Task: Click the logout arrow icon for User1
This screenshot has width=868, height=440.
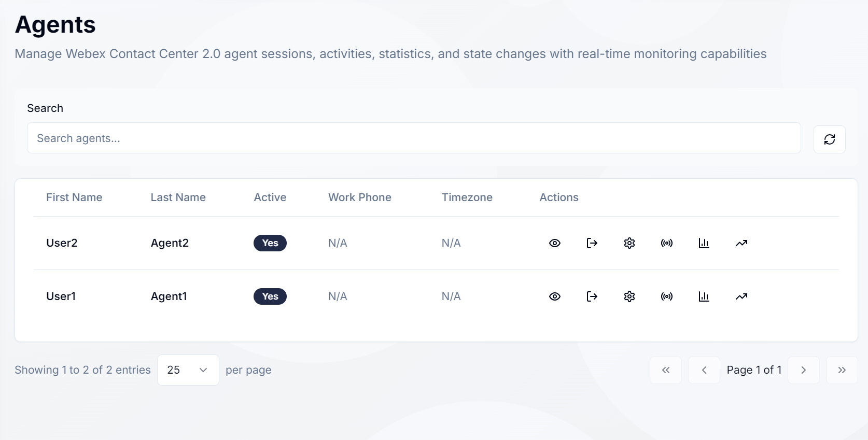Action: click(592, 296)
